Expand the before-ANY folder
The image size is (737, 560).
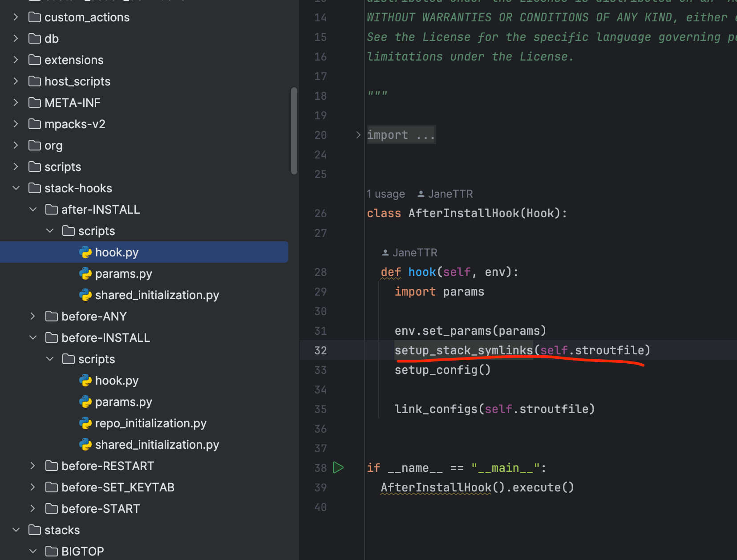33,317
